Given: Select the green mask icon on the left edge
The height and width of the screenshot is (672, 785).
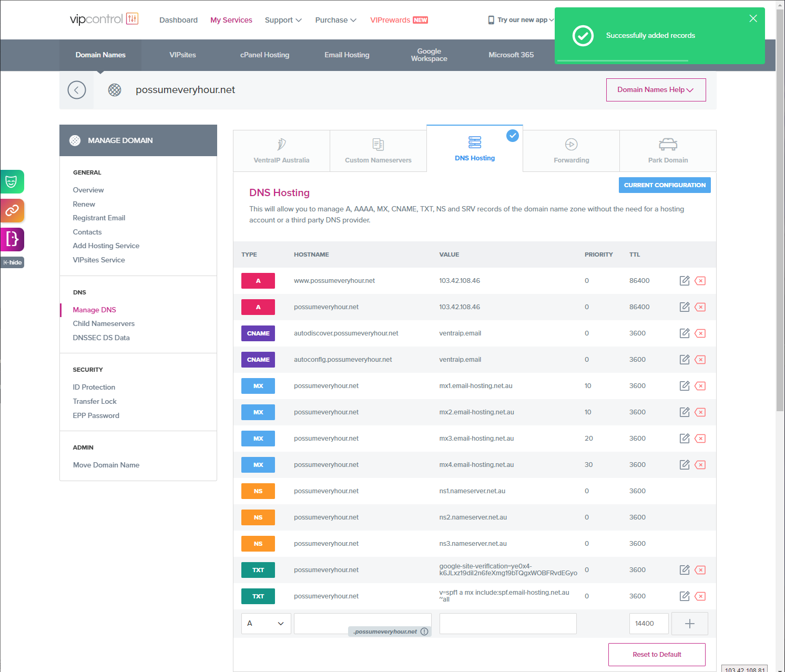Looking at the screenshot, I should (x=12, y=181).
